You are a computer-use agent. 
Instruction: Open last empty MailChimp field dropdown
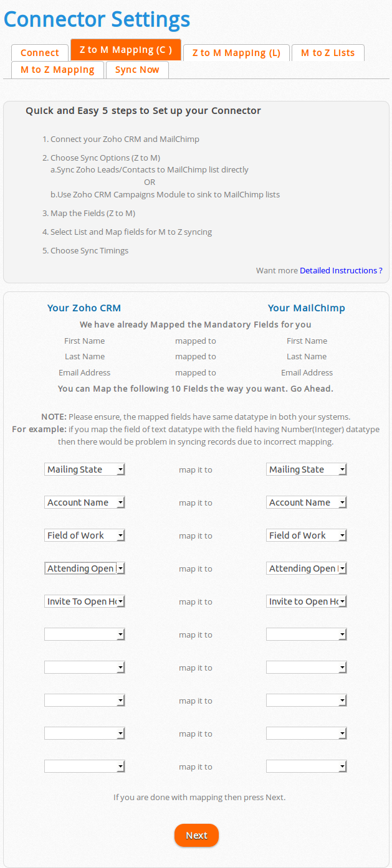(307, 767)
